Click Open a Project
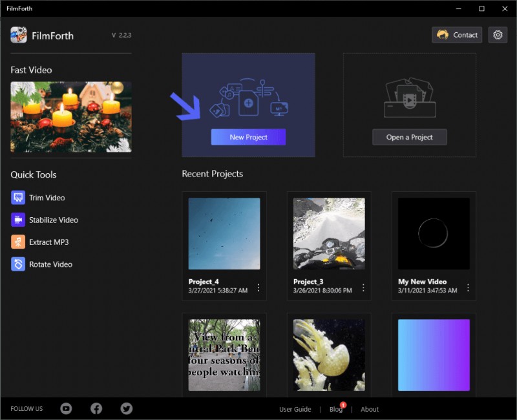517x420 pixels. (x=409, y=137)
